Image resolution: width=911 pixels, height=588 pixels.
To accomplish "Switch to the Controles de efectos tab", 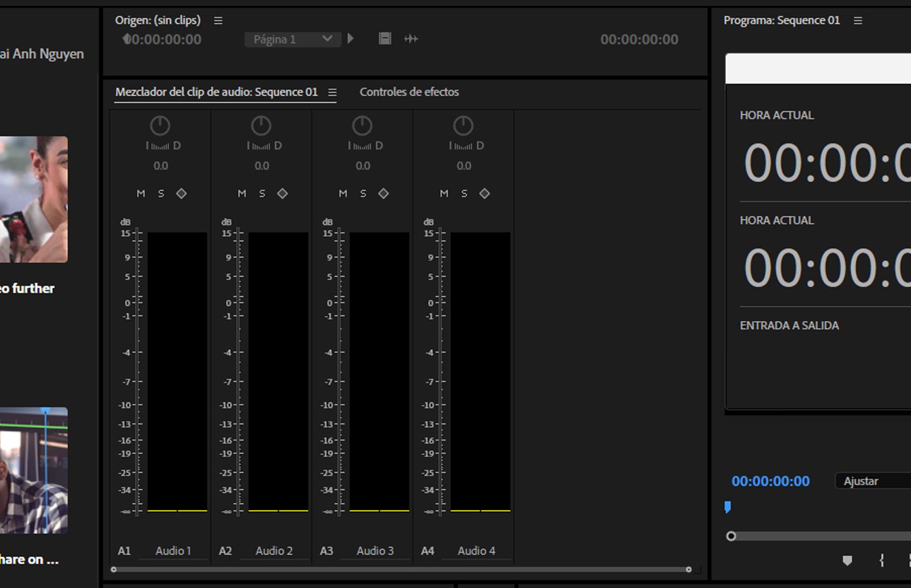I will (409, 92).
